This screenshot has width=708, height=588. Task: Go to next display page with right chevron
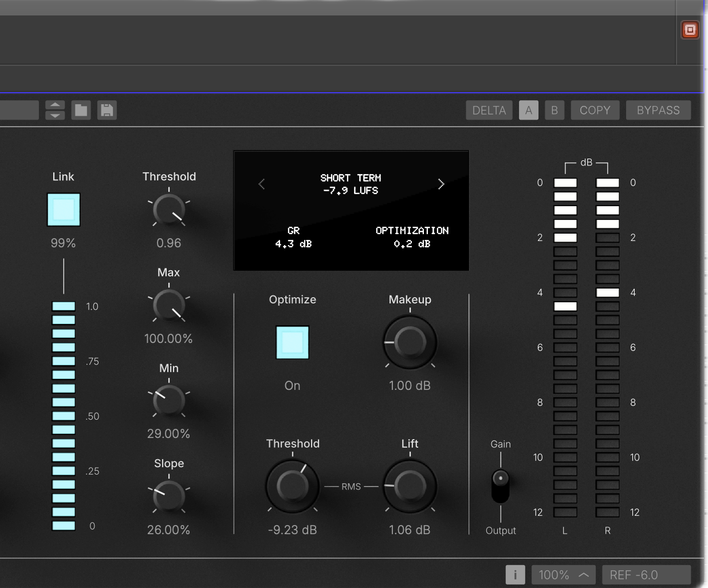point(441,184)
